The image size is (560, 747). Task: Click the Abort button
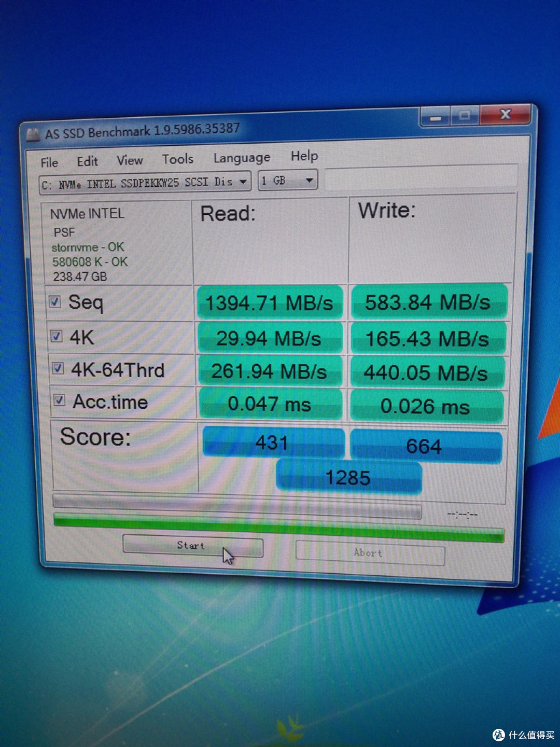click(370, 553)
